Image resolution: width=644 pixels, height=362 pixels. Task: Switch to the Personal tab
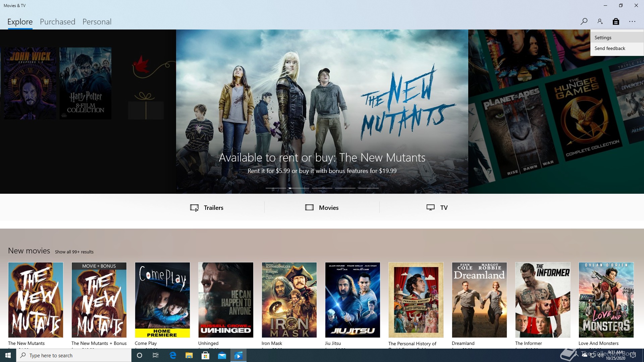pos(97,22)
